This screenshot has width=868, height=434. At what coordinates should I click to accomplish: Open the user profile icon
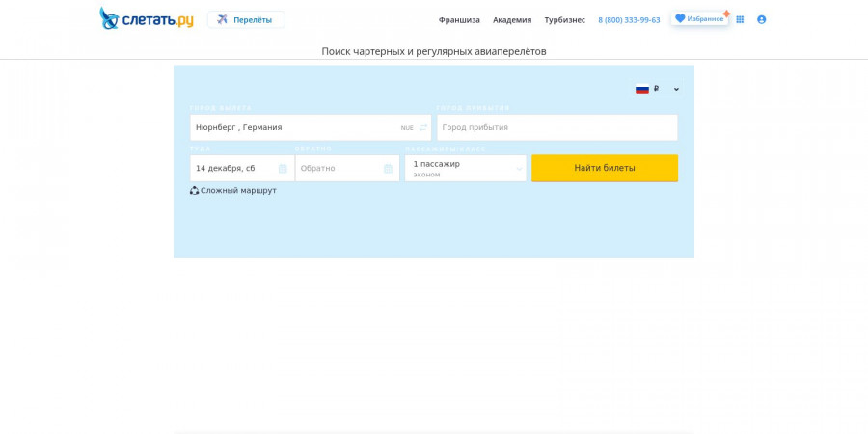click(761, 19)
